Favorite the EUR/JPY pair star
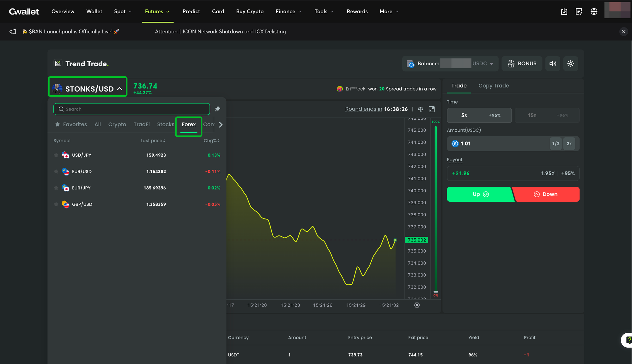 pos(56,188)
